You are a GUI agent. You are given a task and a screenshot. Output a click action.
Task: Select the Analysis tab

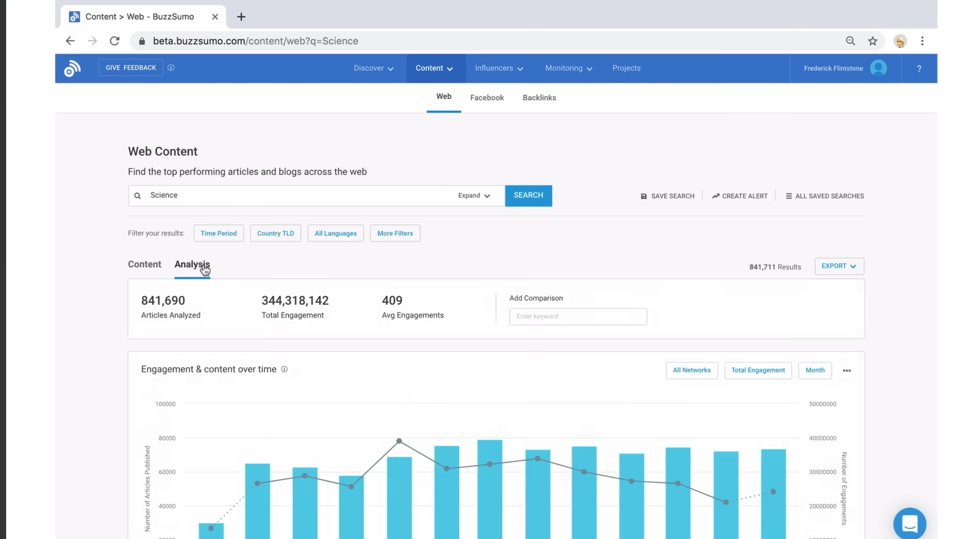click(x=192, y=265)
